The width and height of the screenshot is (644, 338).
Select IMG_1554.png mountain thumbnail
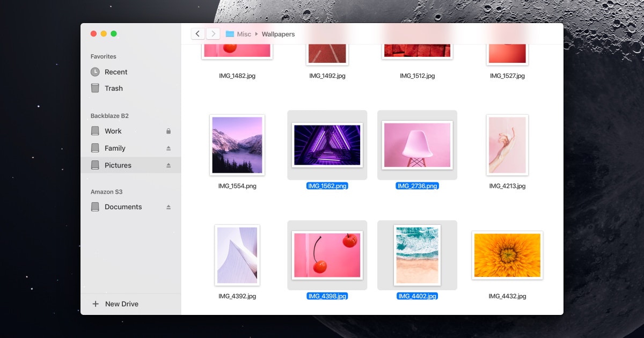(x=237, y=145)
